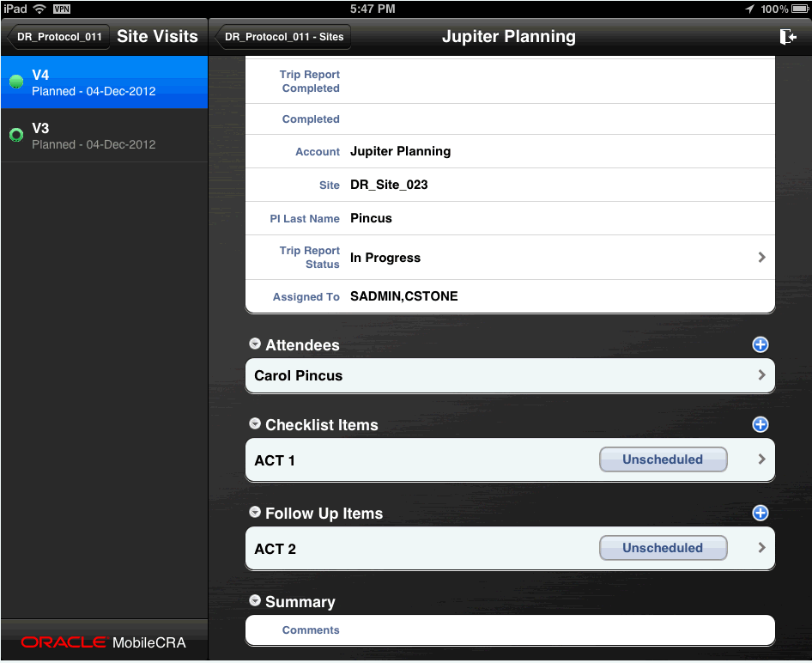Tap the Oracle MobileCRA logo
This screenshot has width=812, height=663.
[104, 642]
